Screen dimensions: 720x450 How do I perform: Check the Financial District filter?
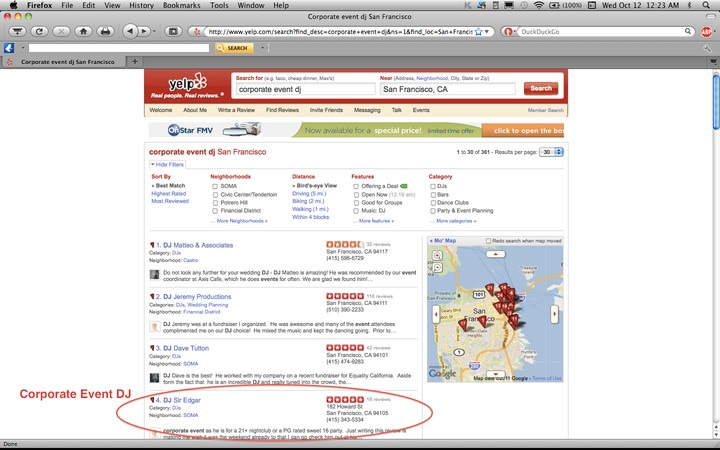pyautogui.click(x=215, y=211)
